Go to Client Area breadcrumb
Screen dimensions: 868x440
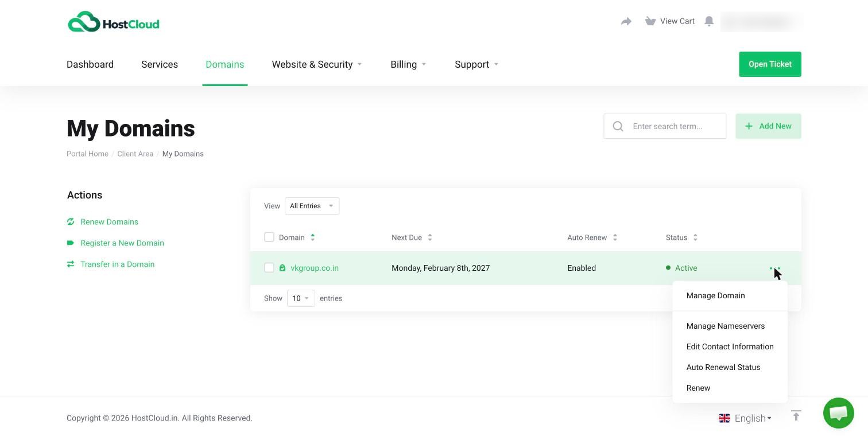pyautogui.click(x=135, y=154)
